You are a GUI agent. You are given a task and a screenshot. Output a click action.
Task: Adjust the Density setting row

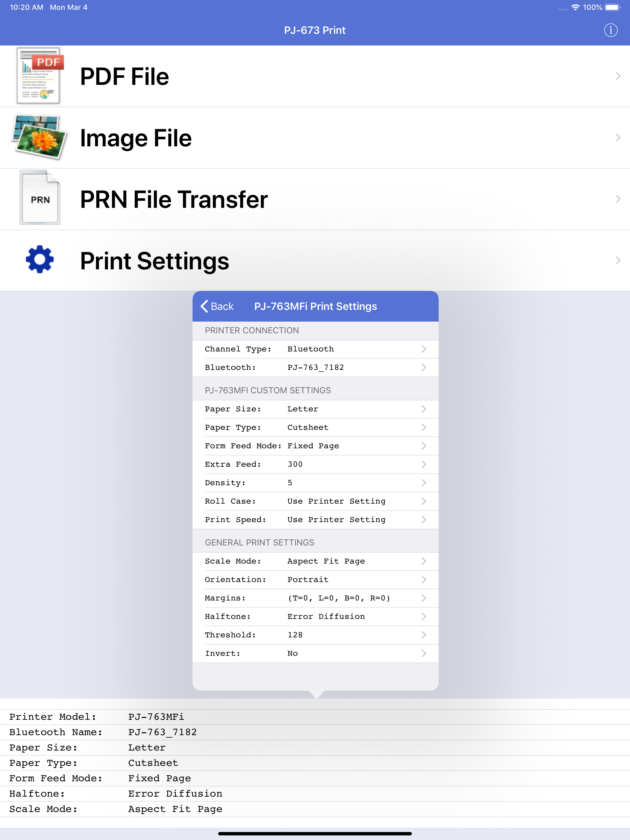pyautogui.click(x=315, y=483)
